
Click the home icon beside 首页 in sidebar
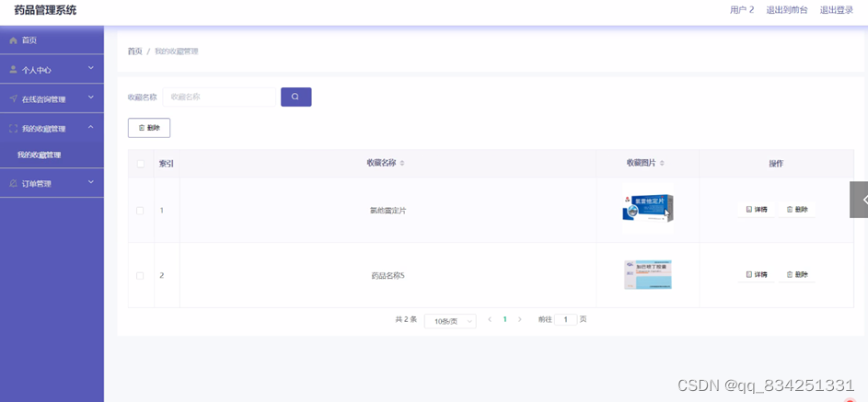pos(13,40)
